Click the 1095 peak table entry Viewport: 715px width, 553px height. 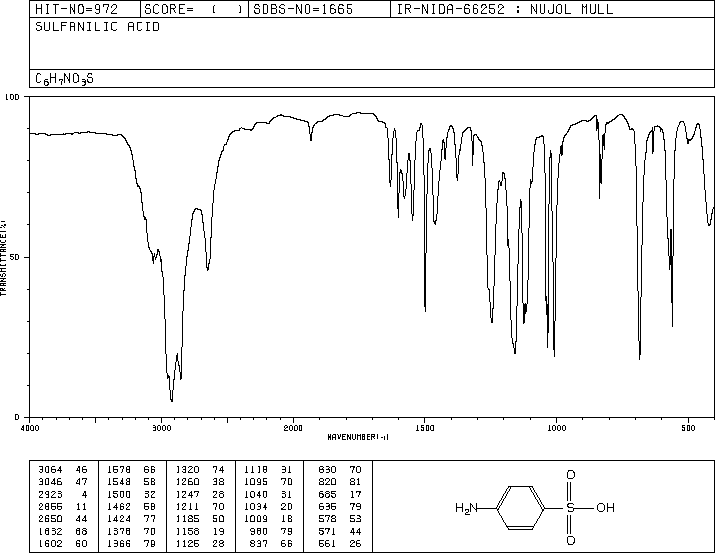point(268,482)
